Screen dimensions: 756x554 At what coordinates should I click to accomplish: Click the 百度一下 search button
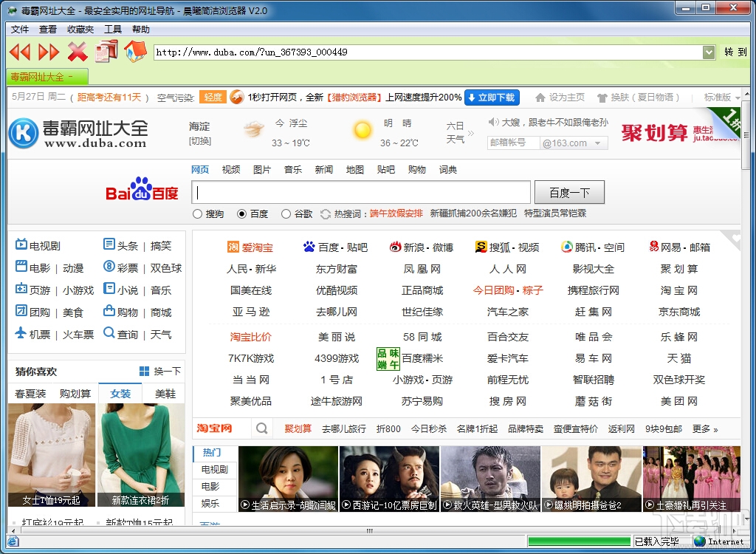pos(569,193)
